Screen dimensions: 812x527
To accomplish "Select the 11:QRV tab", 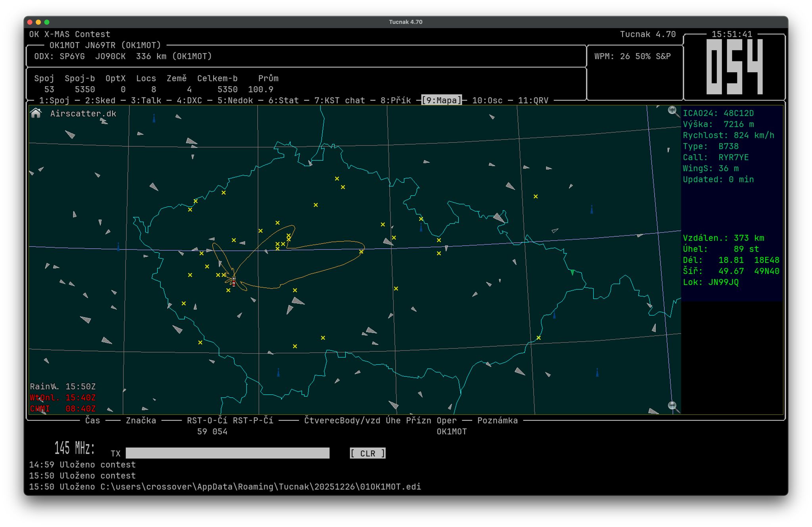I will coord(533,101).
